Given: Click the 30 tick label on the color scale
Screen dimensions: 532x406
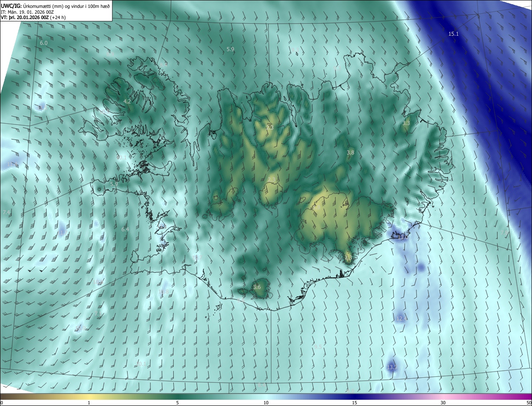Looking at the screenshot, I should [x=443, y=403].
